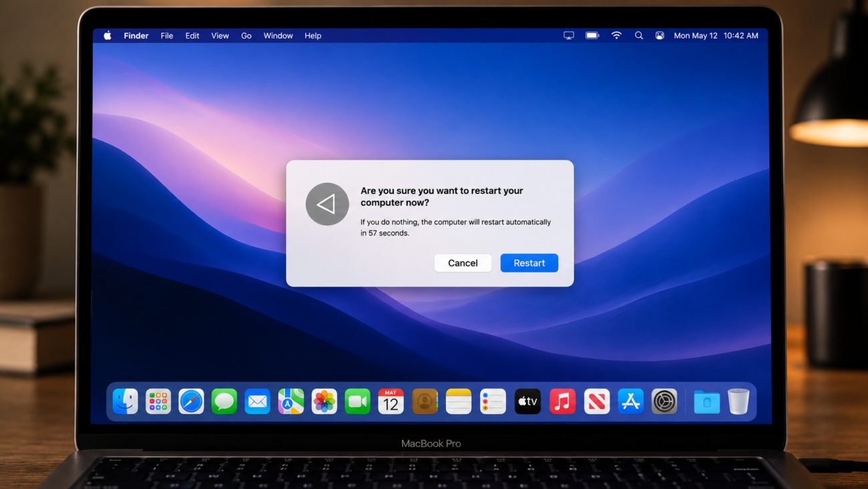
Task: Open the Finder menu
Action: pyautogui.click(x=136, y=35)
